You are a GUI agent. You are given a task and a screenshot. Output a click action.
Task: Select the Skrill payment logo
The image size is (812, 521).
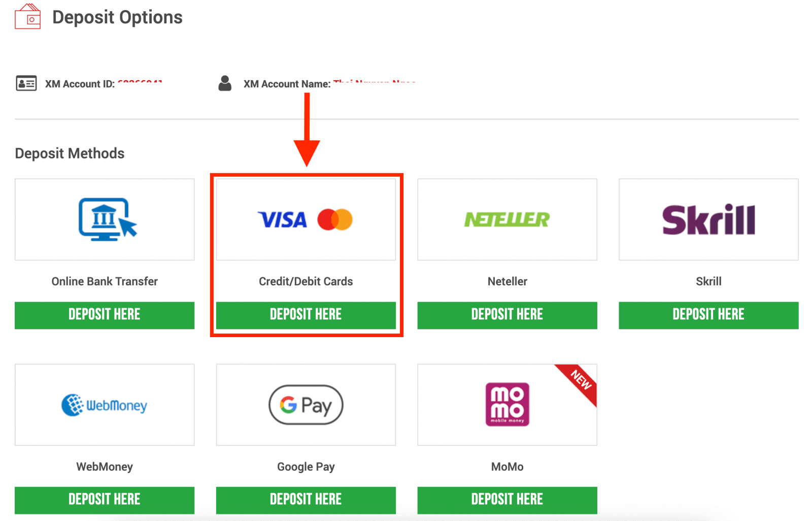tap(708, 219)
